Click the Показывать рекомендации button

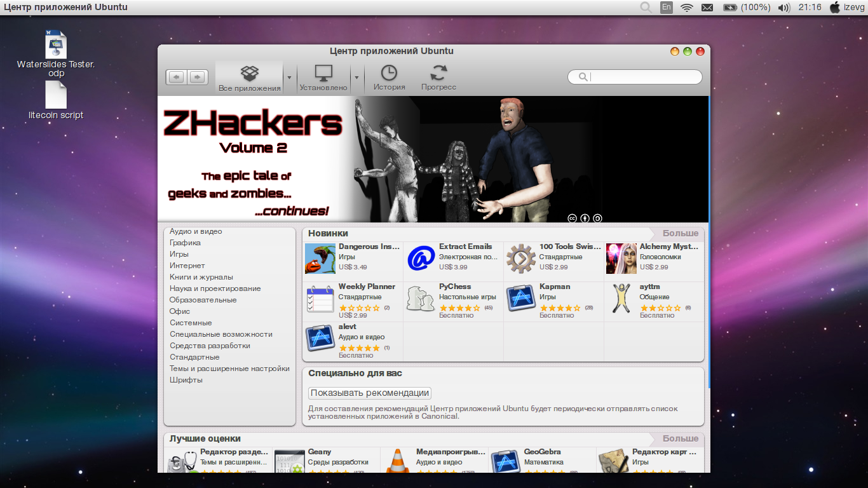click(370, 393)
